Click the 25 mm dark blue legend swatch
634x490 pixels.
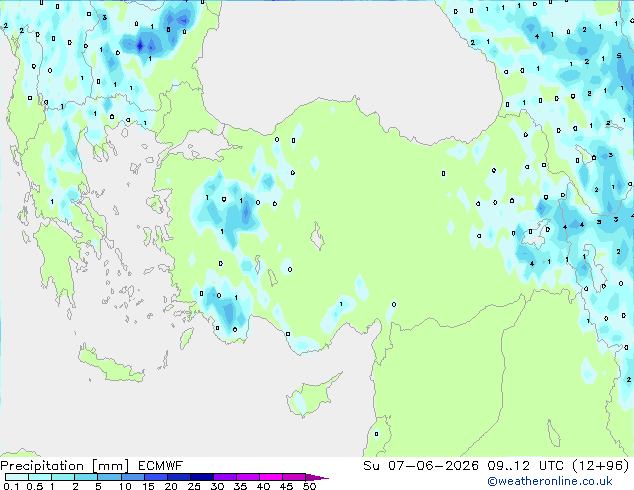tap(202, 477)
